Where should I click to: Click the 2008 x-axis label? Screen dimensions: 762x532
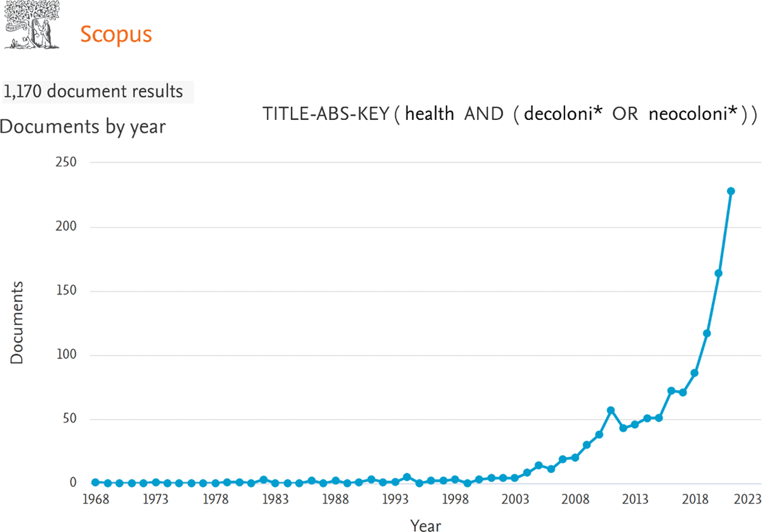pyautogui.click(x=575, y=500)
